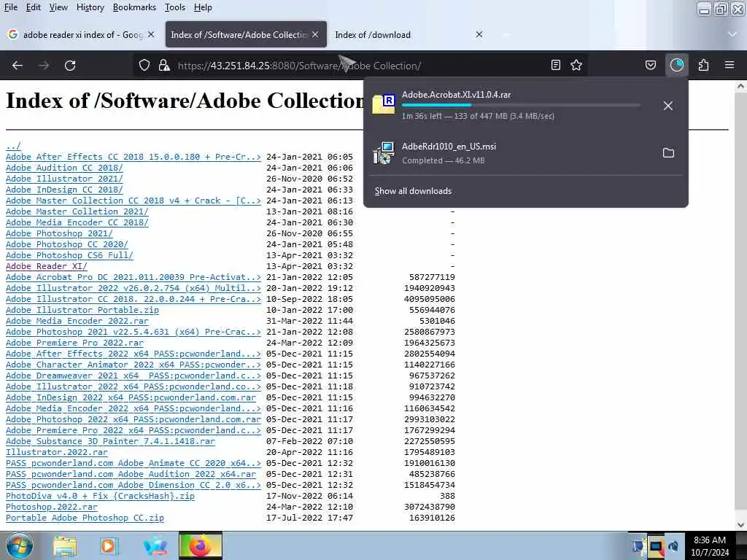Image resolution: width=747 pixels, height=560 pixels.
Task: Open Adobe Photoshop 2021 folder link
Action: 59,233
